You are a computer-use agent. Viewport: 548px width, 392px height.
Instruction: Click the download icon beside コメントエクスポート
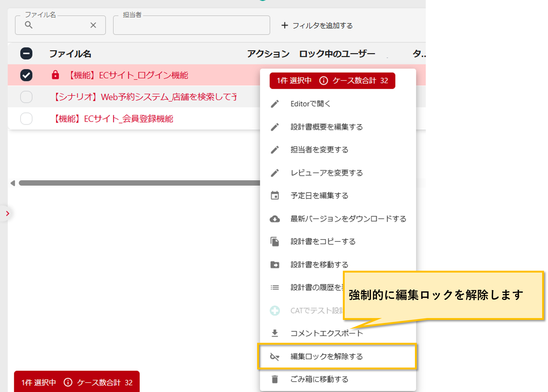pyautogui.click(x=275, y=333)
